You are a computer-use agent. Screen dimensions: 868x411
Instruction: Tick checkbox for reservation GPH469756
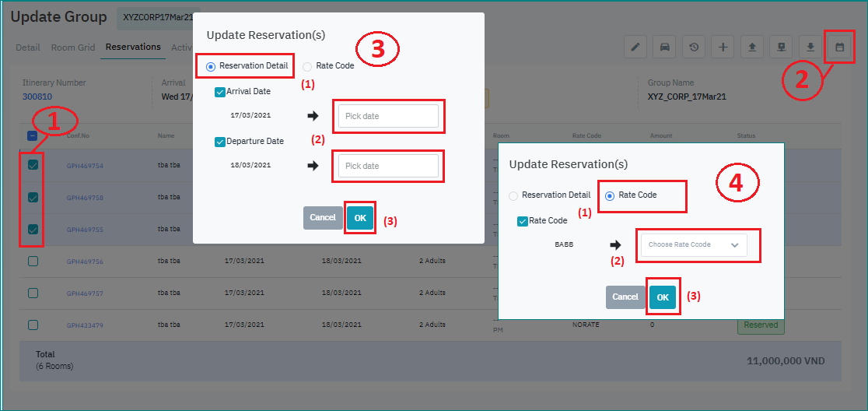pos(33,262)
